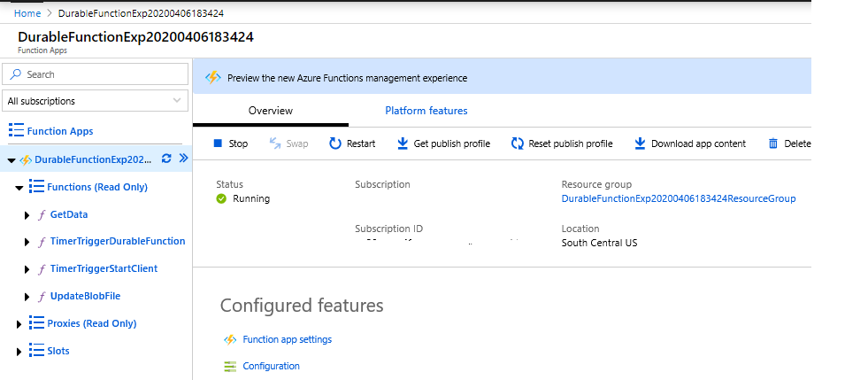This screenshot has width=868, height=380.
Task: Click the function icon next to GetData
Action: tap(41, 215)
